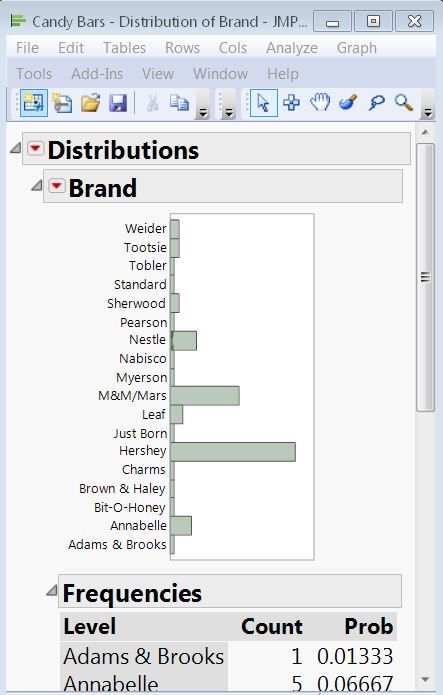Open the Tables menu

pos(125,48)
